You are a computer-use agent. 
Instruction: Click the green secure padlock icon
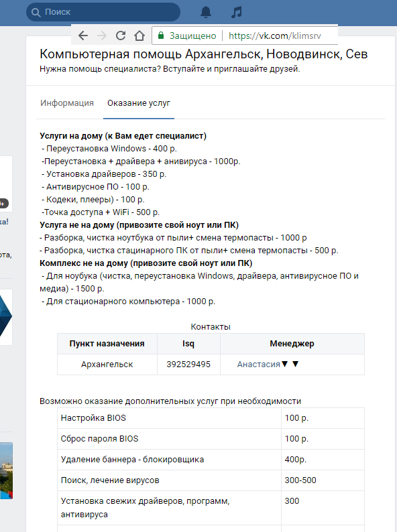coord(161,36)
